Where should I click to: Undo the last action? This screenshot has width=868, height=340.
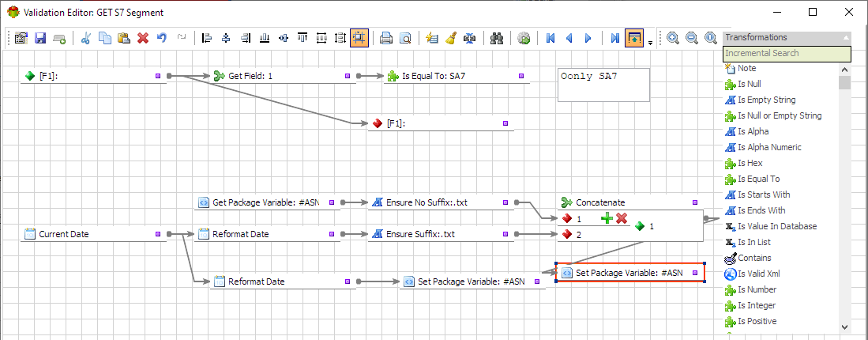pos(162,38)
